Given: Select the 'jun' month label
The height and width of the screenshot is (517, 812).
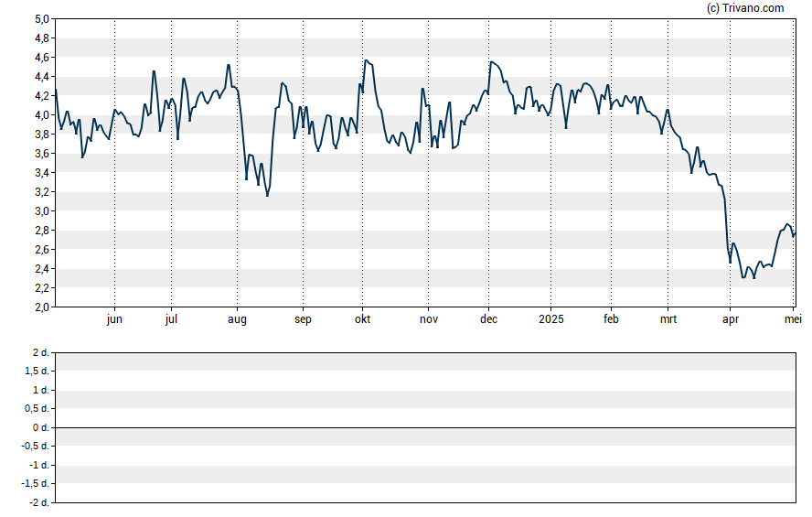Looking at the screenshot, I should [x=114, y=319].
